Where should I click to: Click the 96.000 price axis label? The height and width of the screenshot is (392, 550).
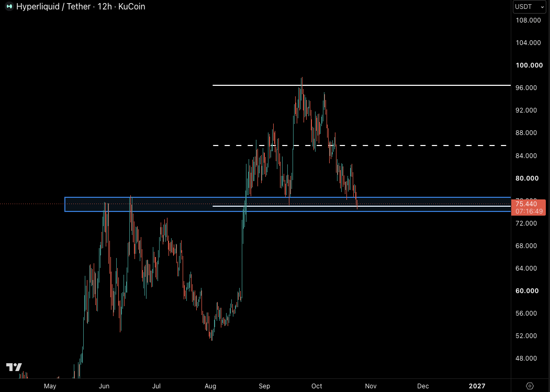coord(526,88)
